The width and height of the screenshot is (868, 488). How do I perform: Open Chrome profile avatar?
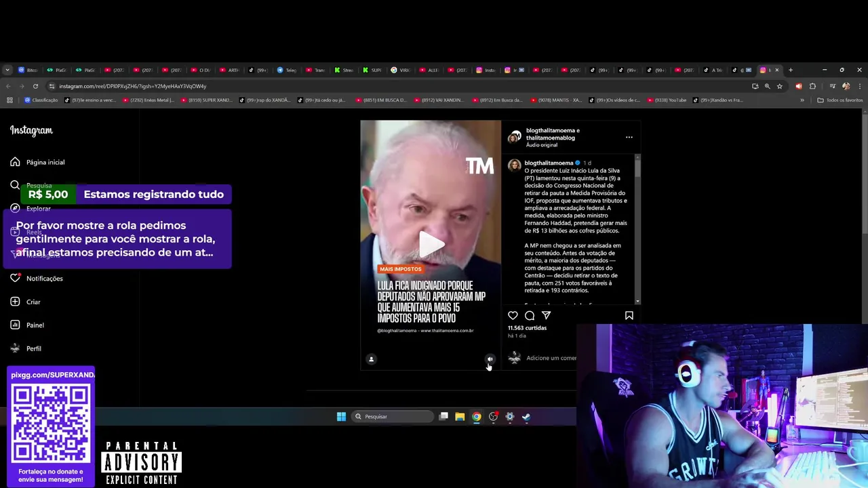[x=846, y=86]
